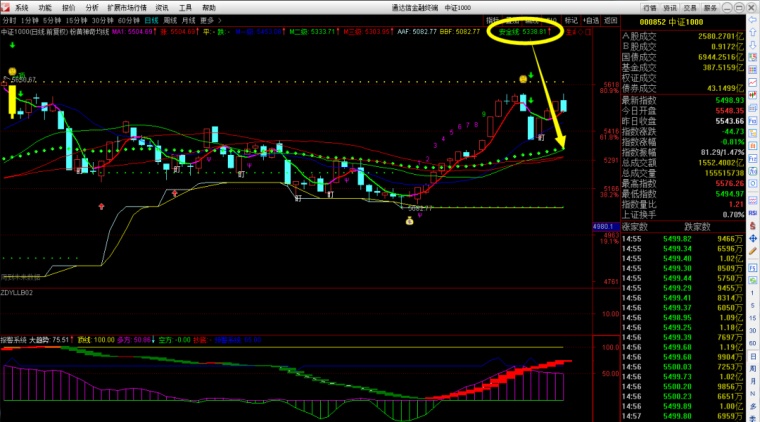Switch to 日线 daily period
The height and width of the screenshot is (422, 760).
tap(151, 19)
